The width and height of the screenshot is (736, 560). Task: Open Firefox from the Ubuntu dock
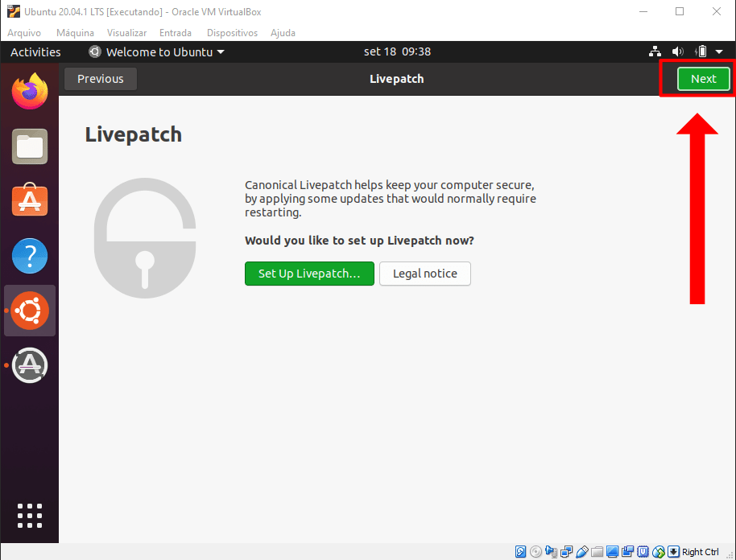click(x=30, y=91)
